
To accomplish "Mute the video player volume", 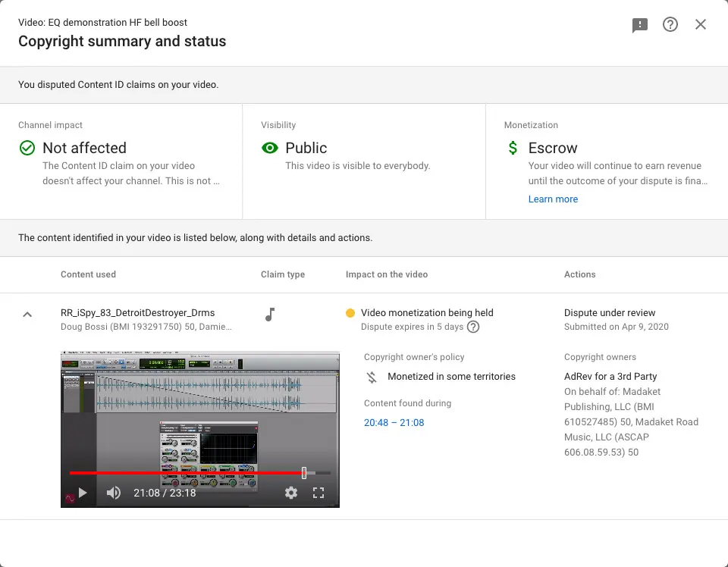I will [x=113, y=493].
